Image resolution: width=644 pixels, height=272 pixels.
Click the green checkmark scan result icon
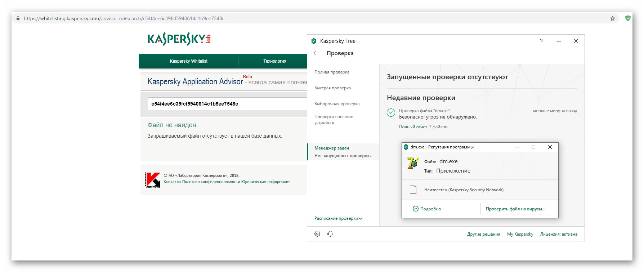(391, 113)
